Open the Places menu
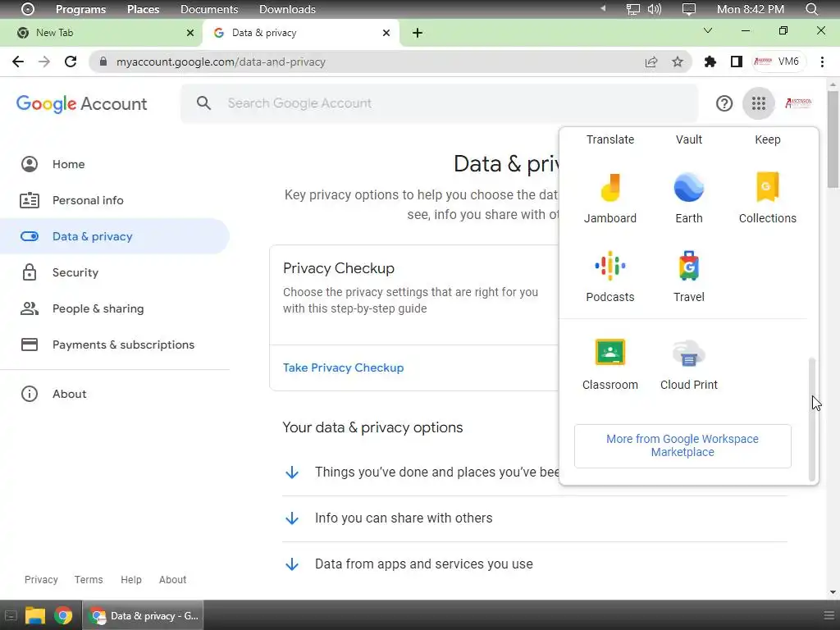The height and width of the screenshot is (630, 840). pyautogui.click(x=143, y=9)
